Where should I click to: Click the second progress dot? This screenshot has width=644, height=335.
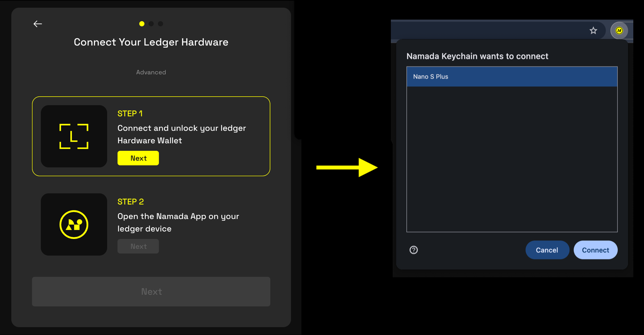coord(151,24)
